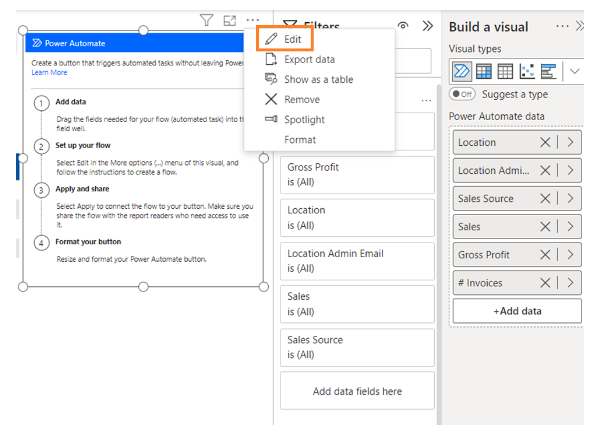Open focus mode for the visual
This screenshot has height=440, width=596.
point(230,20)
